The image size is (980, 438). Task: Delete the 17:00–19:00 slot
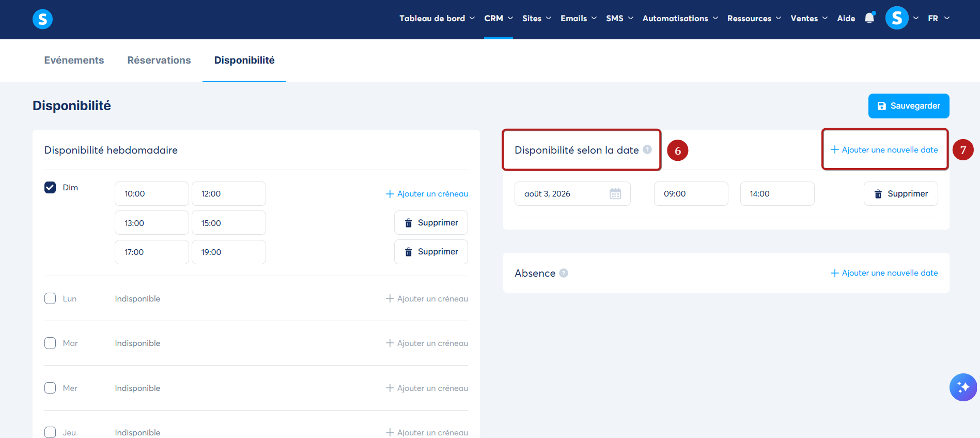click(431, 252)
